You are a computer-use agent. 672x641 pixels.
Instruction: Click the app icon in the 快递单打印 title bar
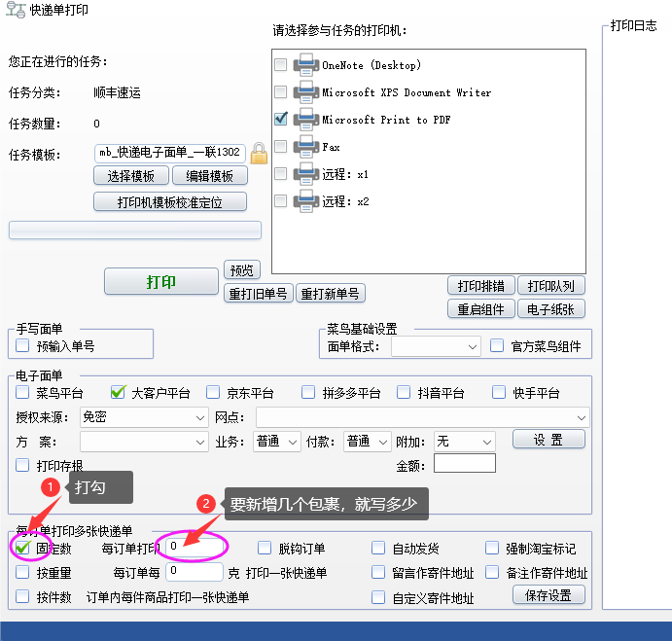coord(14,11)
